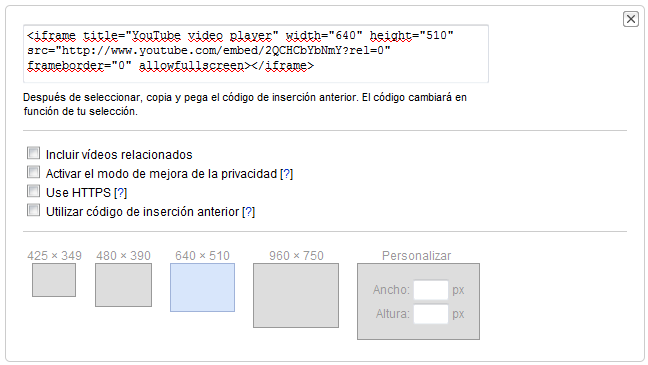Screen dimensions: 648x365
Task: Click the Altura custom height field
Action: (431, 314)
